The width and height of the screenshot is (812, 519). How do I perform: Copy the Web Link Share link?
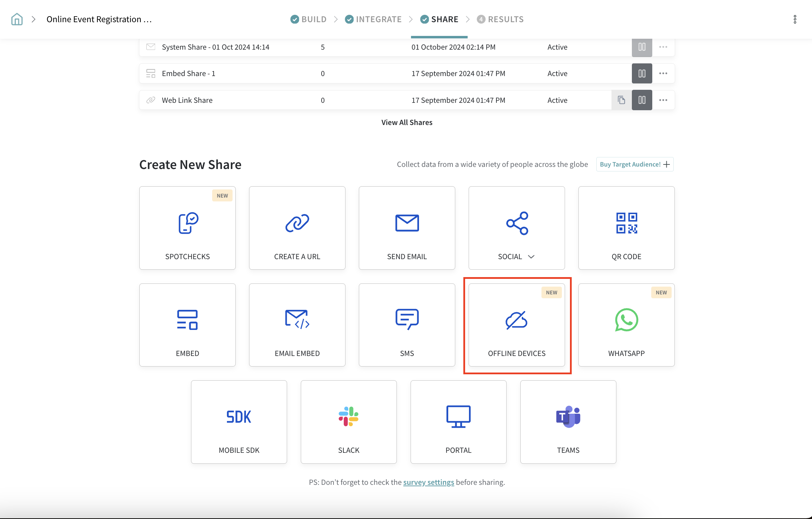coord(621,100)
